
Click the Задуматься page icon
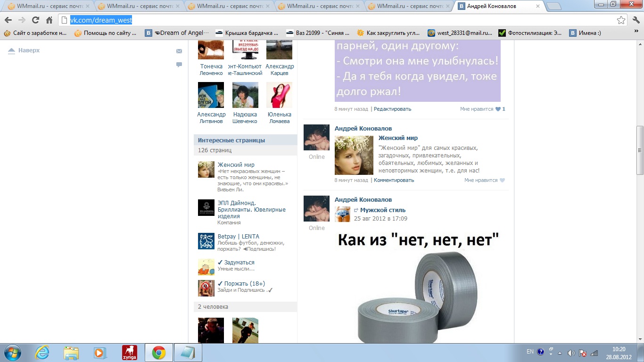(x=206, y=267)
